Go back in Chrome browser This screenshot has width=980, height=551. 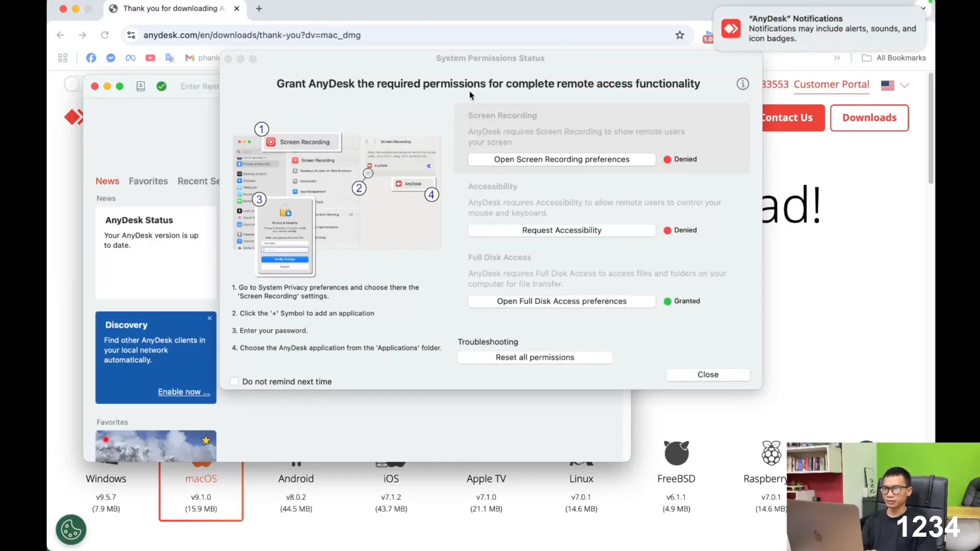[60, 35]
